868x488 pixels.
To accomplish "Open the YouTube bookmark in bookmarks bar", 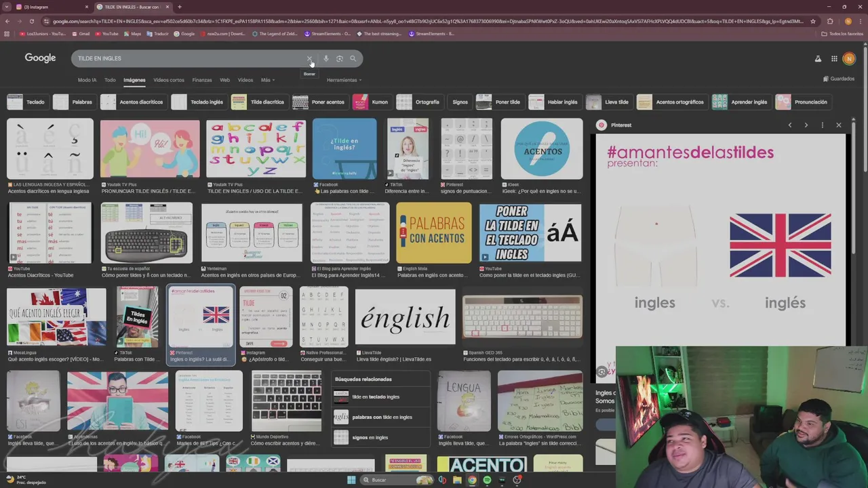I will 106,33.
